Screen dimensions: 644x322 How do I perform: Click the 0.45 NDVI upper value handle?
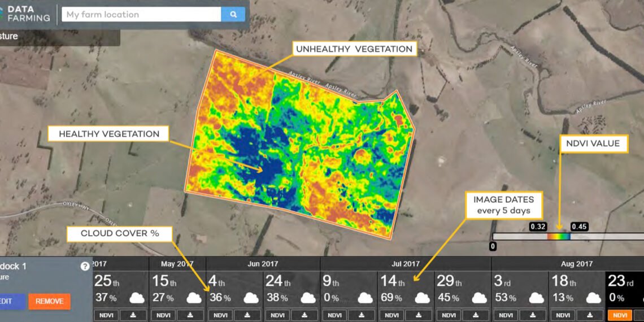pos(579,227)
